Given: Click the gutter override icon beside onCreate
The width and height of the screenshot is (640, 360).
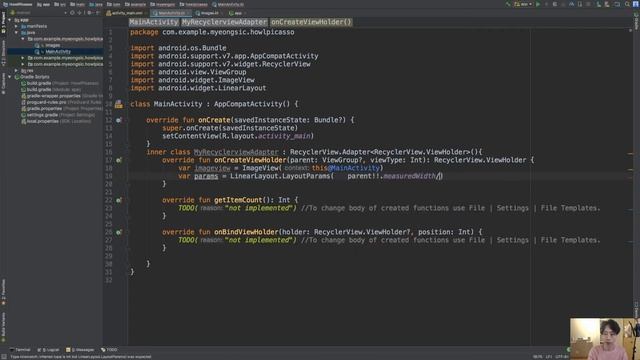Looking at the screenshot, I should (x=118, y=120).
